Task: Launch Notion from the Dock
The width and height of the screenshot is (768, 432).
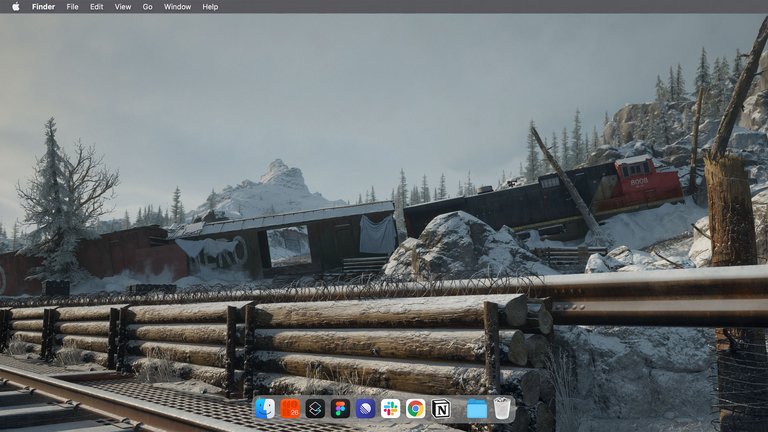Action: coord(440,408)
